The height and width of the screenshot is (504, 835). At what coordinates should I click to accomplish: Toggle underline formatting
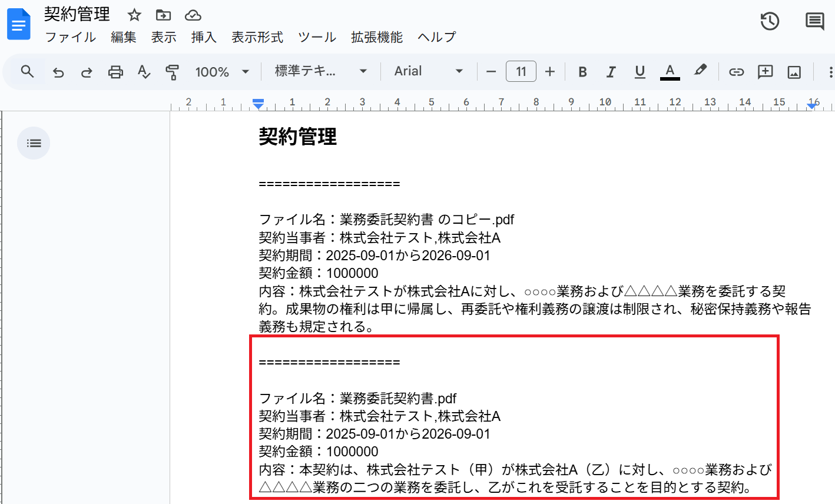tap(639, 72)
